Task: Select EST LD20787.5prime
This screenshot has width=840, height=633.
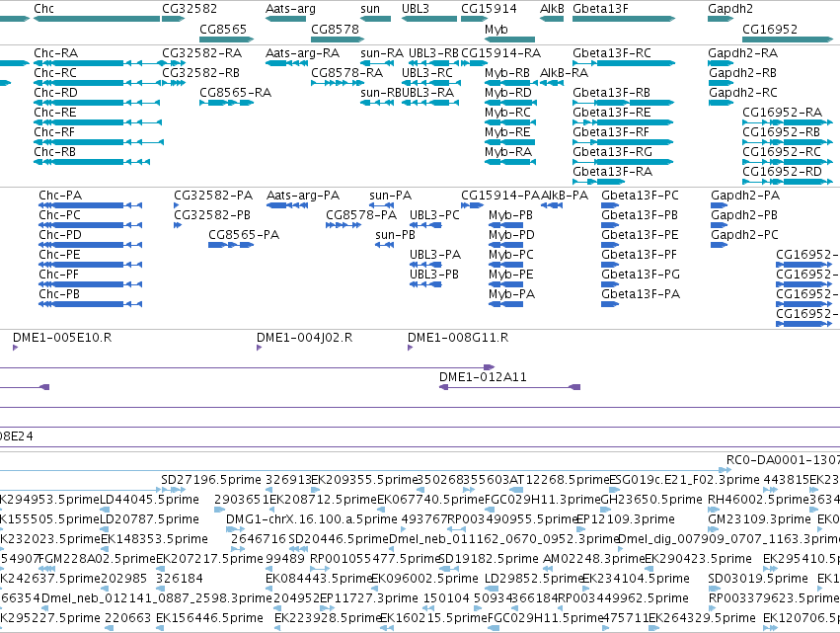Action: coord(105,529)
